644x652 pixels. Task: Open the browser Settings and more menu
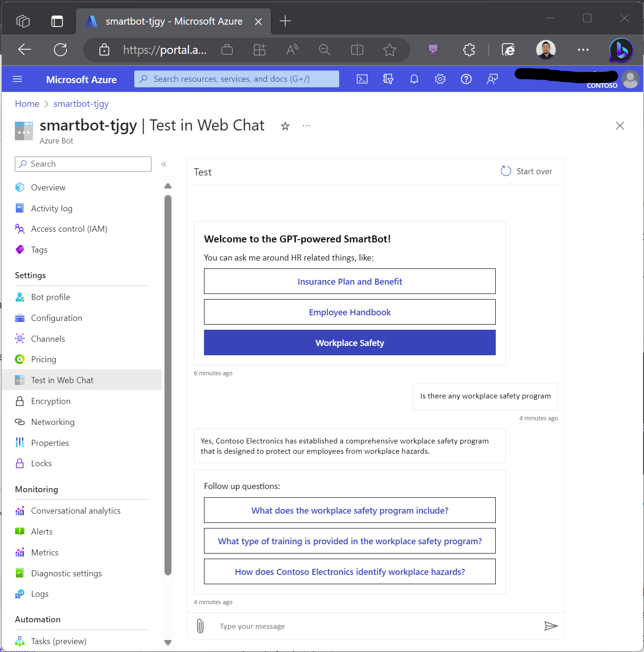(x=583, y=49)
